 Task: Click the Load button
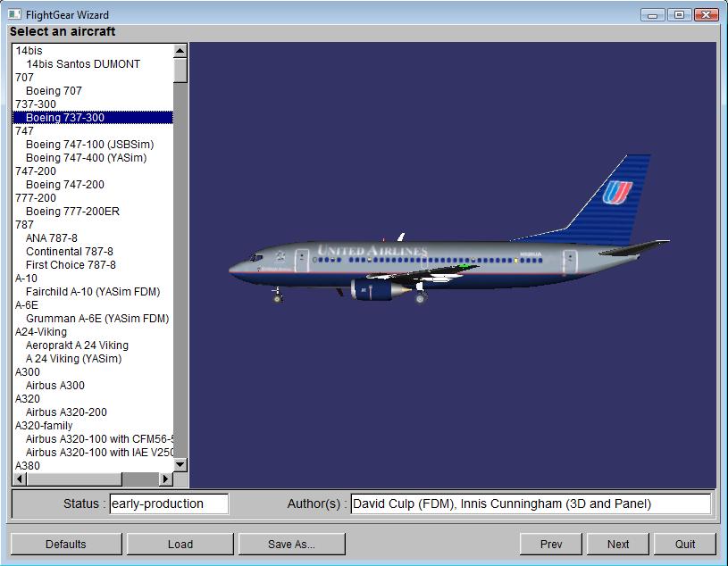click(x=180, y=544)
